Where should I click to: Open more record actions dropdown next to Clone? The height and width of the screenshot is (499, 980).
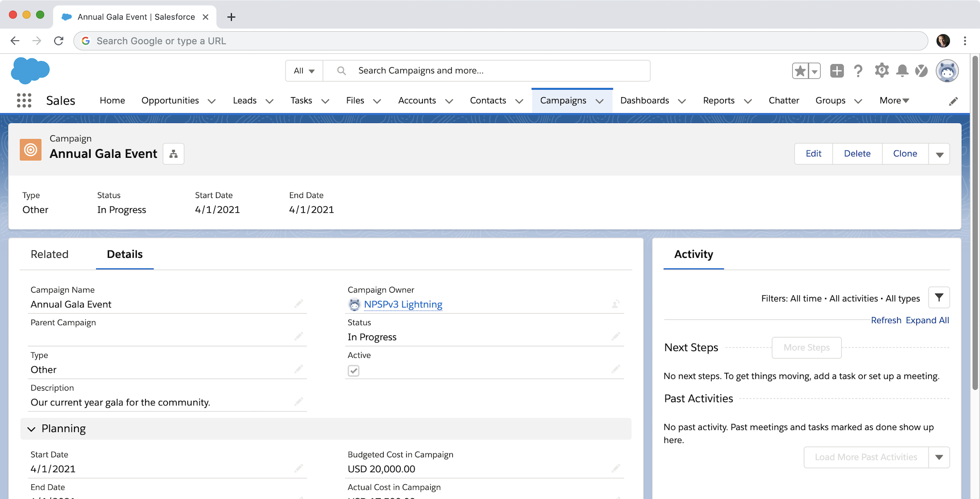point(939,154)
